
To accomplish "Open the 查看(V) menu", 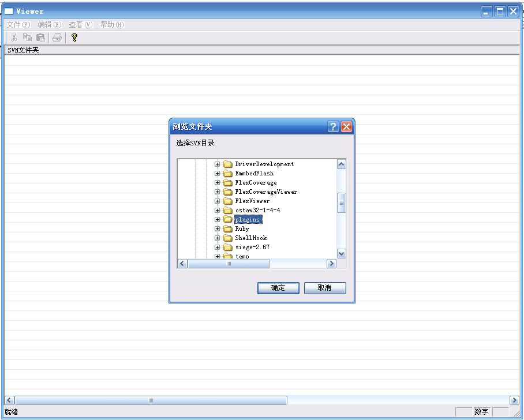I will click(x=81, y=25).
